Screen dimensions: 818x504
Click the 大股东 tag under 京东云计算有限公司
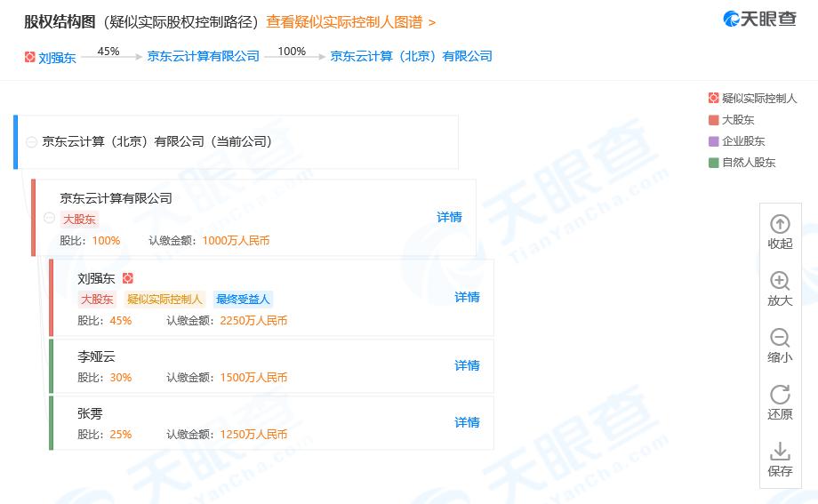[79, 220]
